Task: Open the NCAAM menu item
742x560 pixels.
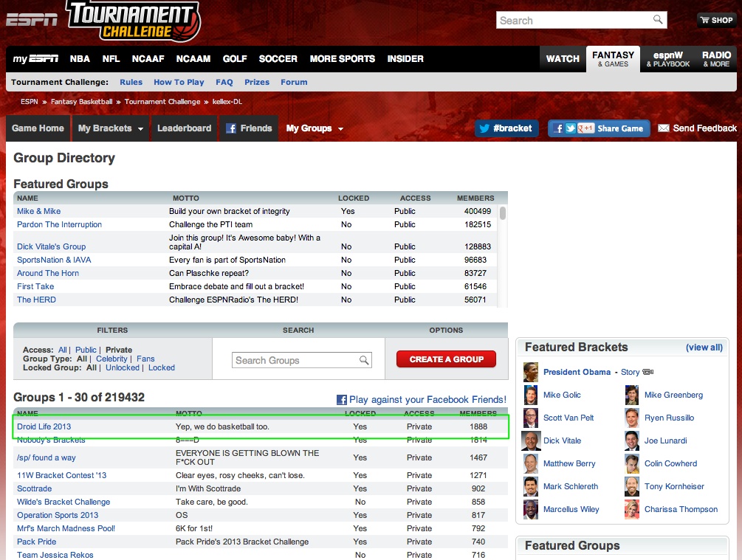Action: (x=193, y=59)
